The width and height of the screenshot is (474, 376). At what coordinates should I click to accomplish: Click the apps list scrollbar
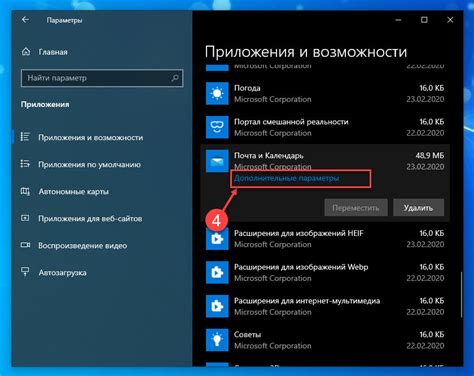pyautogui.click(x=461, y=295)
